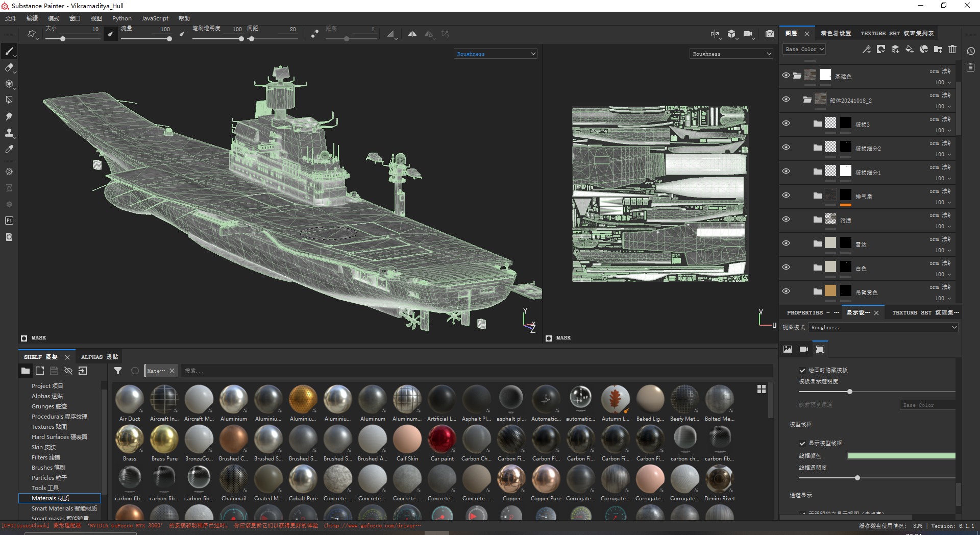Screen dimensions: 980x535
Task: Open the Photoshop export icon
Action: click(9, 221)
